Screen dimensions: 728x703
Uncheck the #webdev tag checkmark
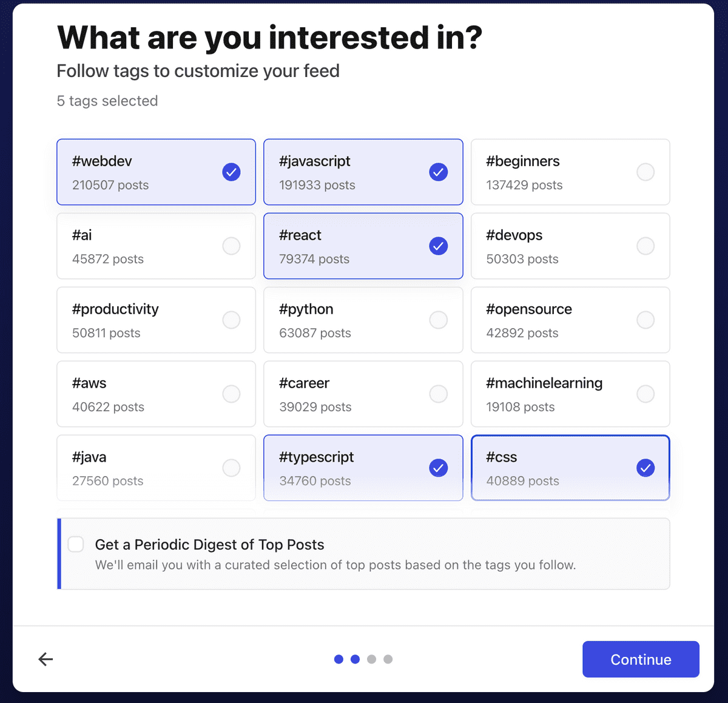click(231, 172)
